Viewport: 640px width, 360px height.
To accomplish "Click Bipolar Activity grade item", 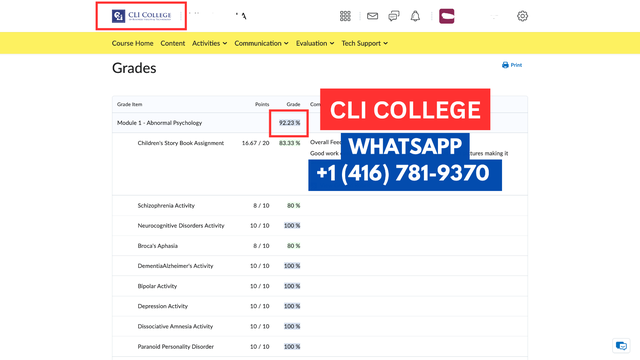I will (x=157, y=286).
